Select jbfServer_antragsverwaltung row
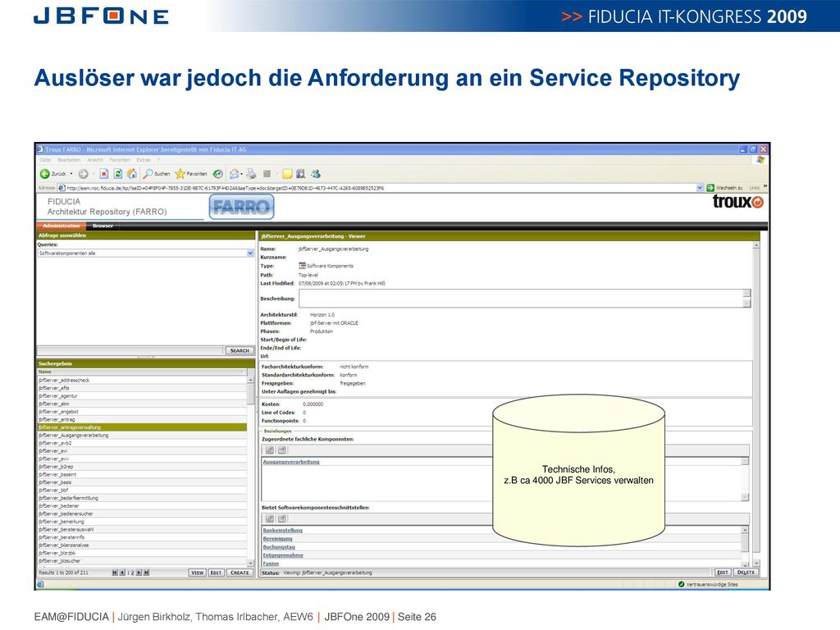The height and width of the screenshot is (630, 840). tap(142, 427)
